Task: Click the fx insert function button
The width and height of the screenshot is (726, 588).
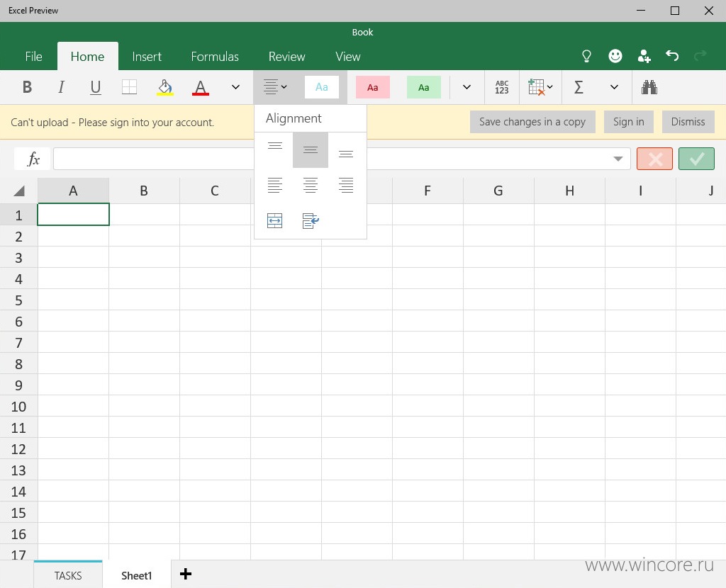Action: point(33,159)
